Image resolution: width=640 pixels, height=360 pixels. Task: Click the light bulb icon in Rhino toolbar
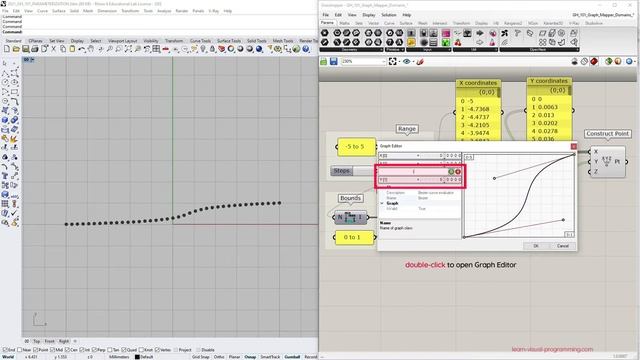pyautogui.click(x=203, y=49)
